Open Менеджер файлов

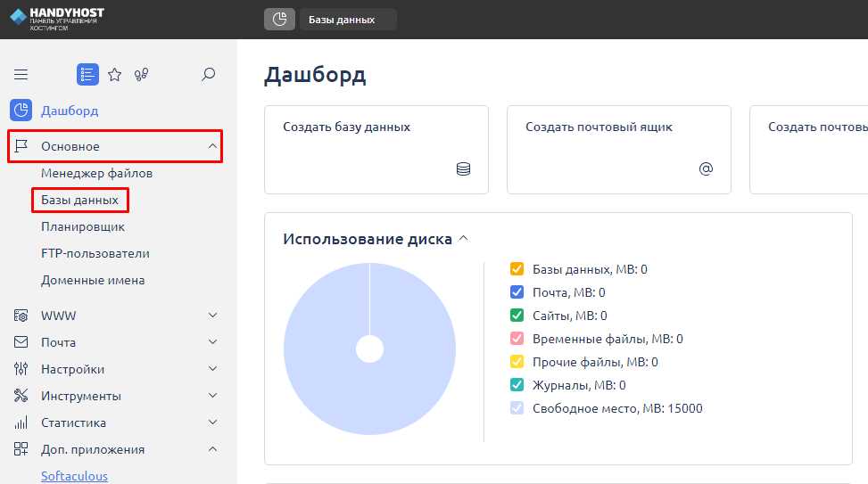point(97,173)
